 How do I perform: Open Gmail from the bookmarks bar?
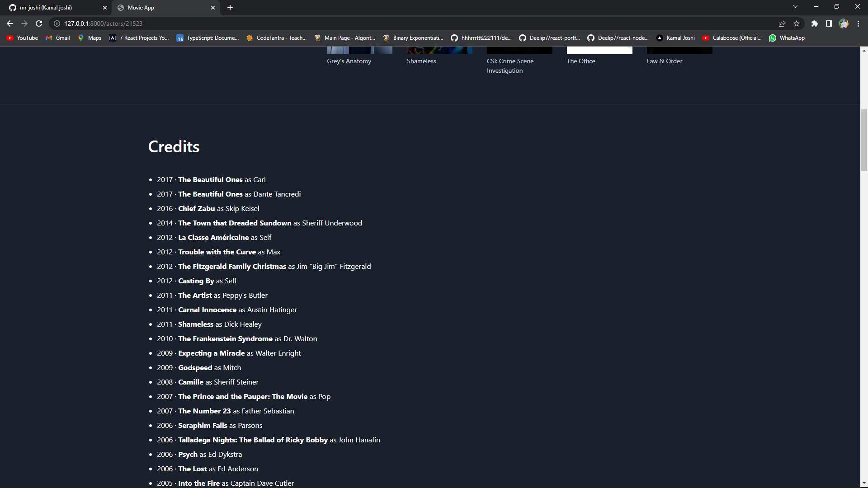(57, 38)
